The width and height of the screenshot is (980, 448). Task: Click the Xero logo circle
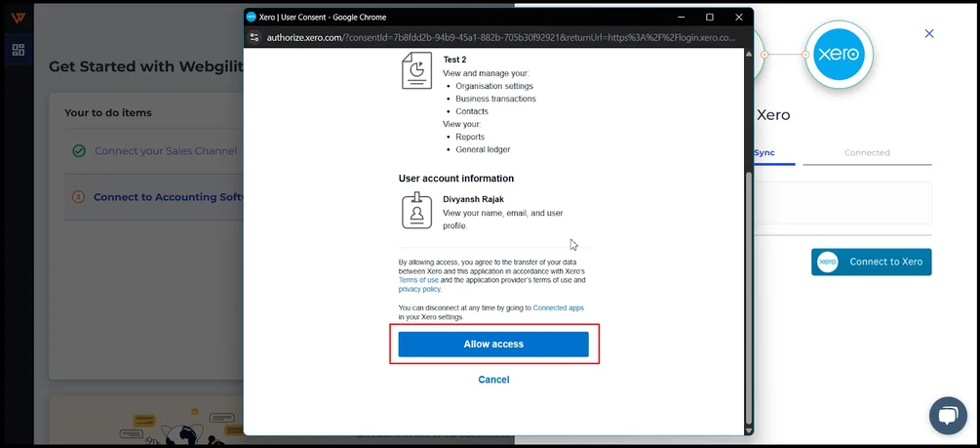click(839, 55)
